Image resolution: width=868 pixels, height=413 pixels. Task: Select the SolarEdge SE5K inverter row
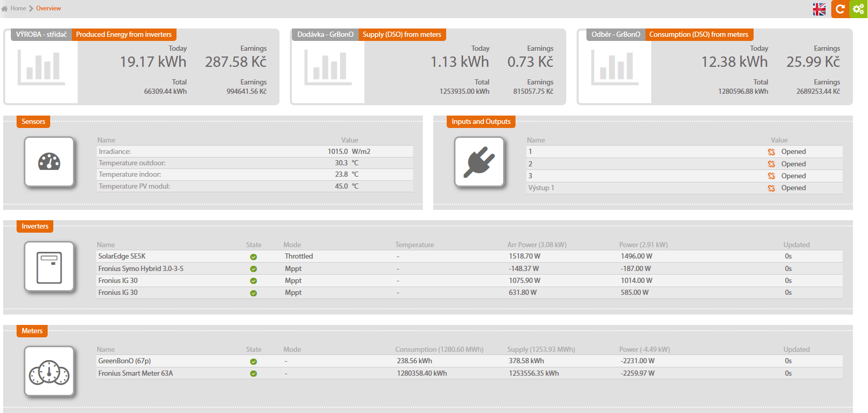pos(122,257)
